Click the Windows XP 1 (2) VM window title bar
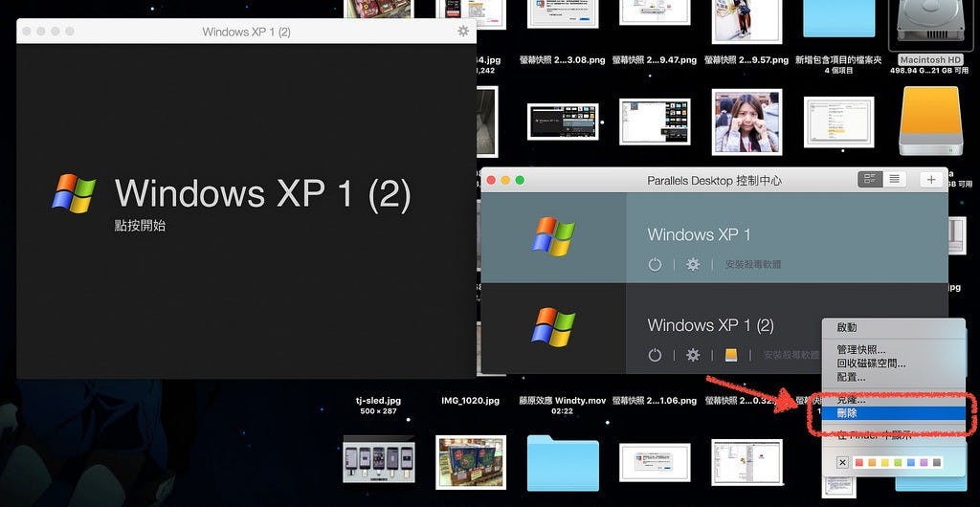980x507 pixels. [246, 32]
